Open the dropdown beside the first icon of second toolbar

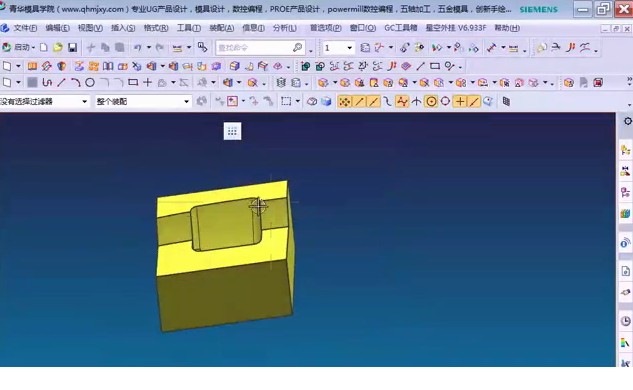[18, 66]
